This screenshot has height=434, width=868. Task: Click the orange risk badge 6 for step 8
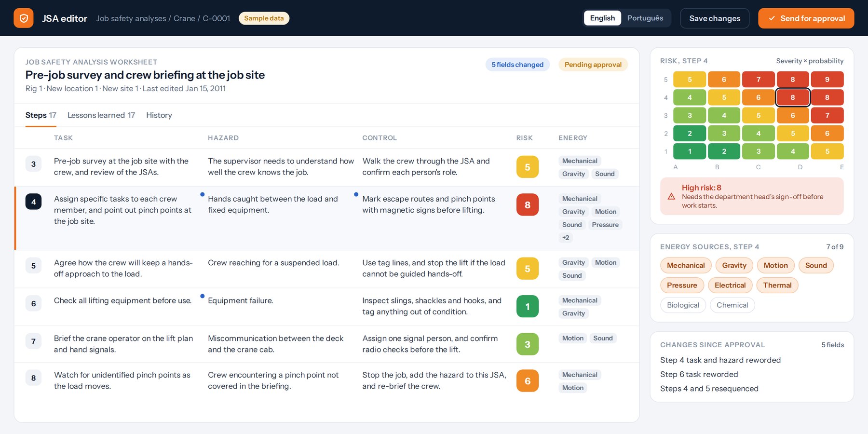click(x=527, y=381)
